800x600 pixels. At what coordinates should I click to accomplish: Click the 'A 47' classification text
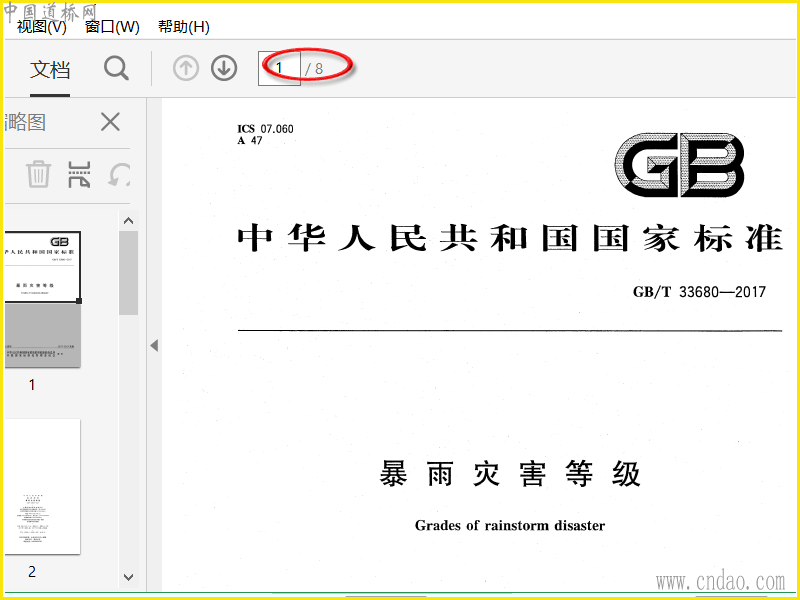click(250, 140)
